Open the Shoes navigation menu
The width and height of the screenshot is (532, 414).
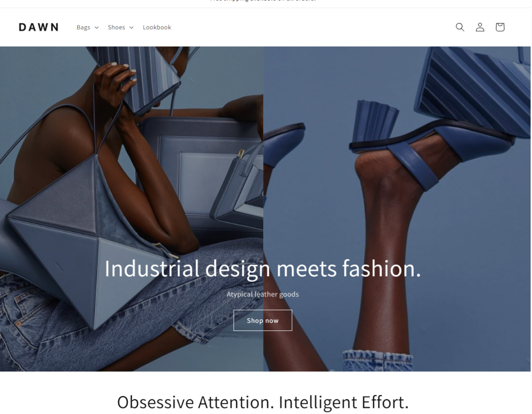tap(120, 27)
